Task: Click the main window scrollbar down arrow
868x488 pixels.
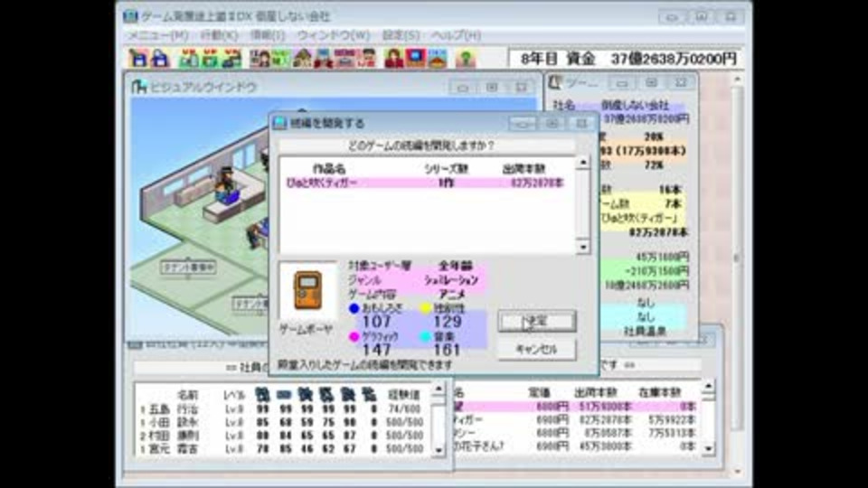Action: [737, 472]
